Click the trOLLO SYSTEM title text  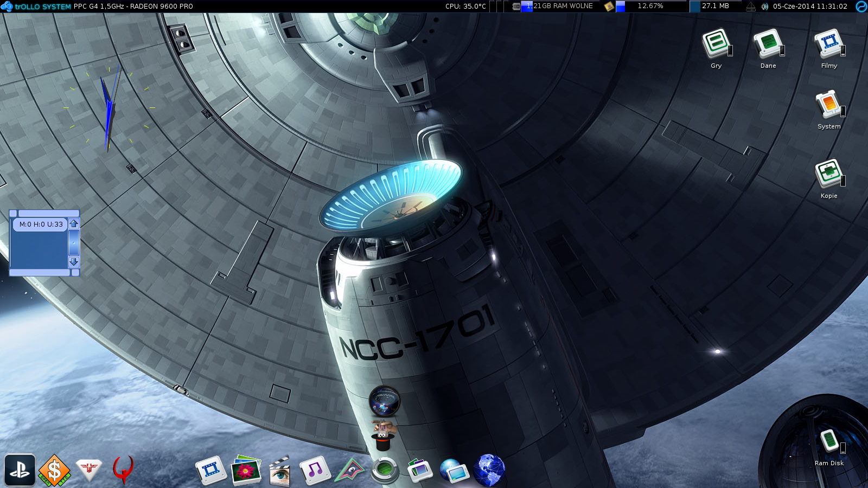pos(43,7)
